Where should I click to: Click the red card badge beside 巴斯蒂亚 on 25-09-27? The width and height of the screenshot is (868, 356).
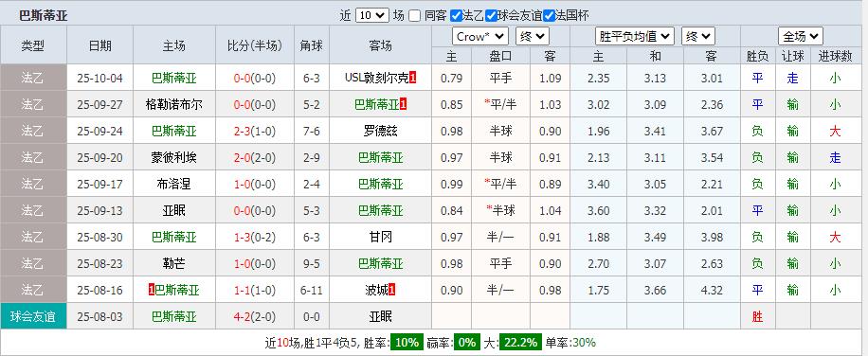coord(403,104)
